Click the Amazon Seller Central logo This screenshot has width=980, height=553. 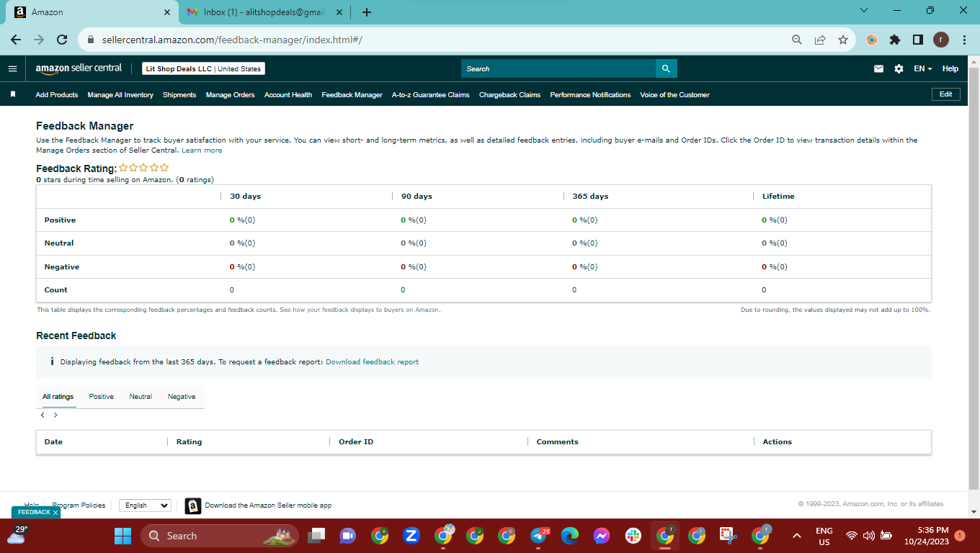[x=79, y=68]
